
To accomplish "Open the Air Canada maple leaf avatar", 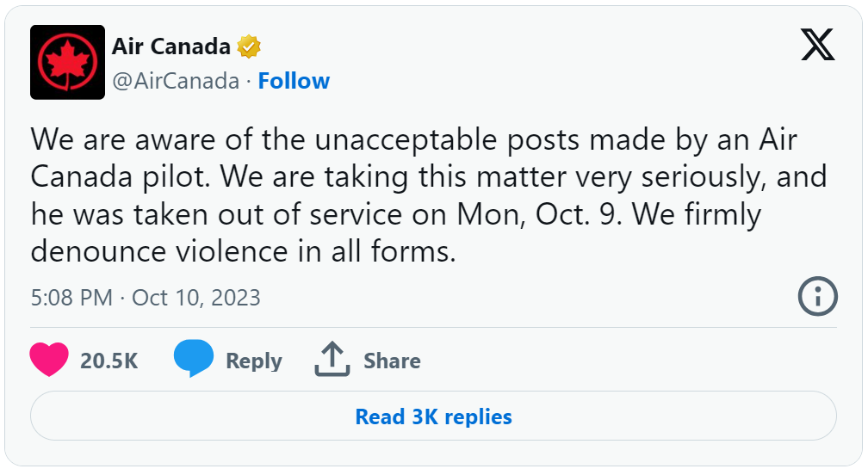I will click(67, 63).
